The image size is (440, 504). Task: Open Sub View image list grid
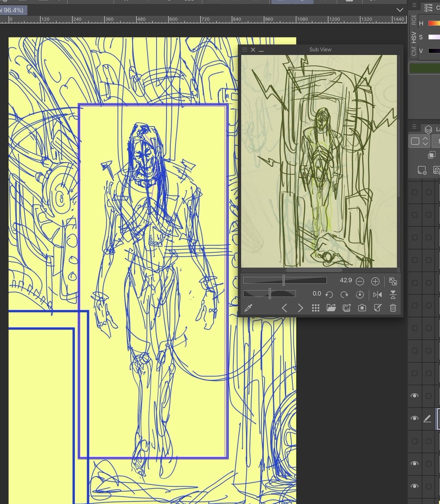316,308
